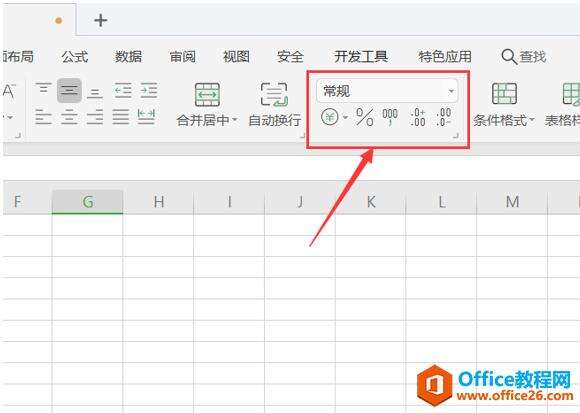
Task: Select column L header
Action: 441,202
